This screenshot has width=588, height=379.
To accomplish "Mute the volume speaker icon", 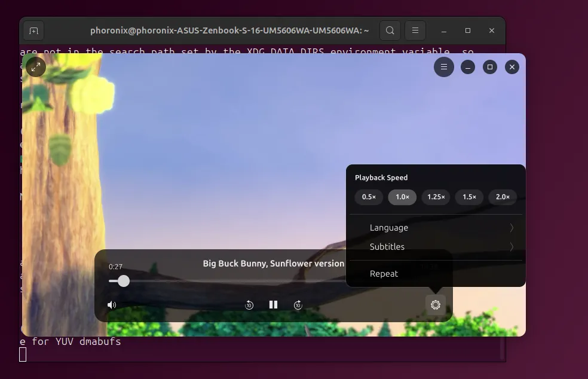I will pyautogui.click(x=112, y=305).
